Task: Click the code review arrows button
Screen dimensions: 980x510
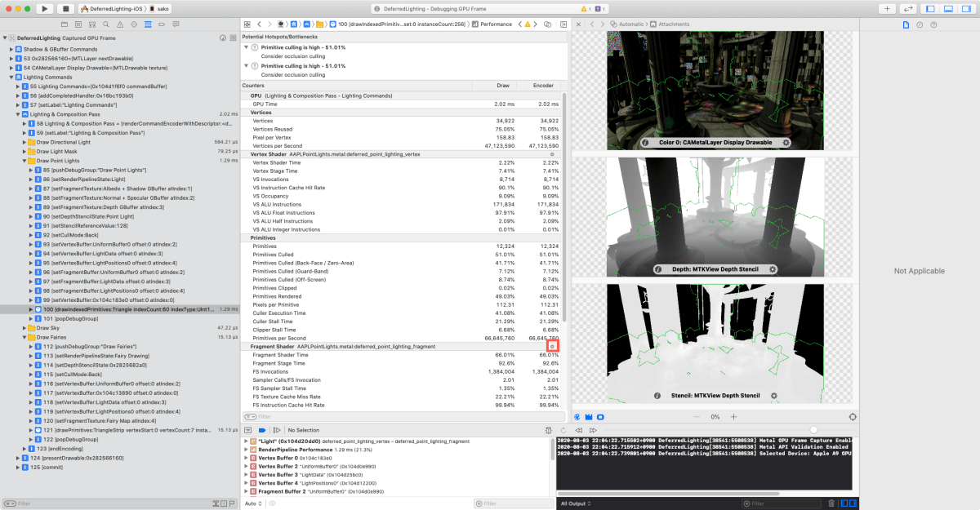Action: 909,8
